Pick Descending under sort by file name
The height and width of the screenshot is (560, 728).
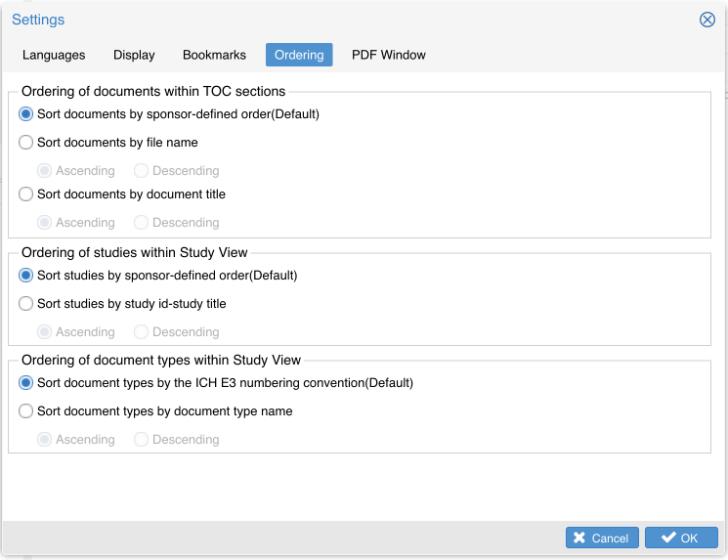coord(142,171)
